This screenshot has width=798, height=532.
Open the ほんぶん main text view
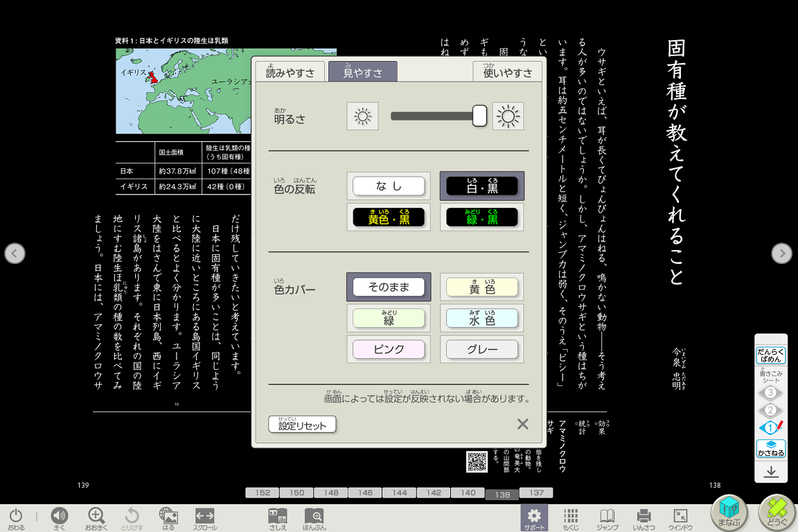pos(314,517)
